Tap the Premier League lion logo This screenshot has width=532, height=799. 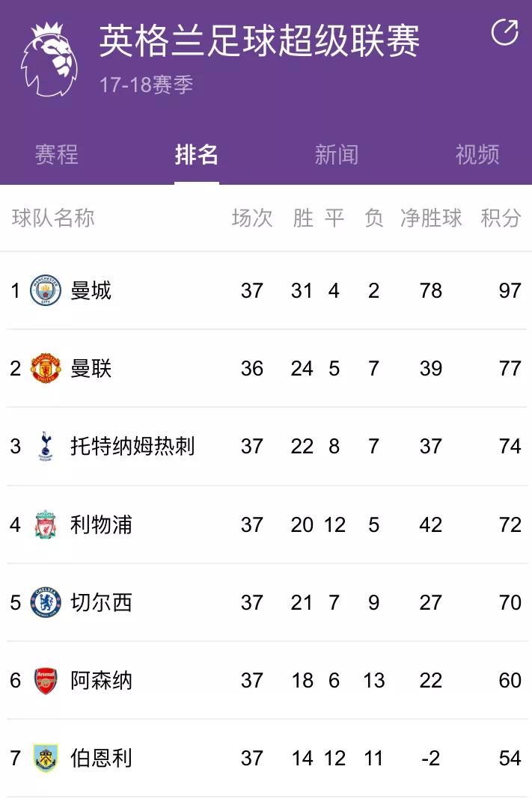point(49,60)
